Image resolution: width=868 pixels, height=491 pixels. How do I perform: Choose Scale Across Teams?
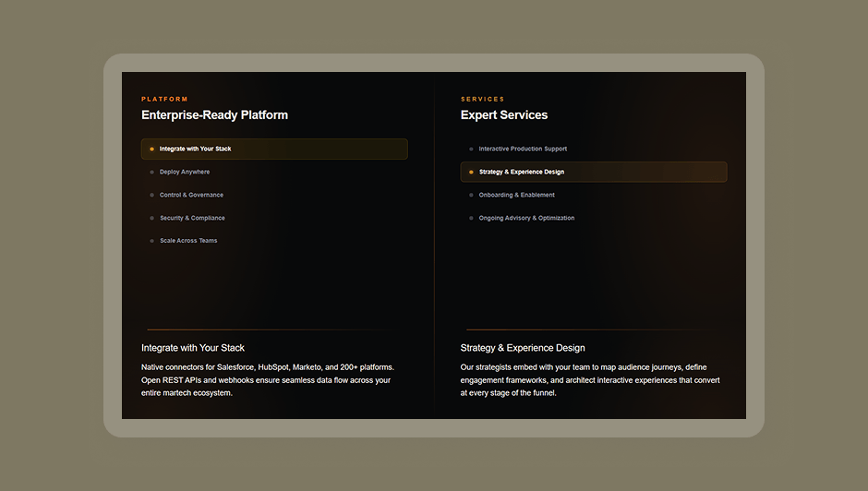[274, 241]
